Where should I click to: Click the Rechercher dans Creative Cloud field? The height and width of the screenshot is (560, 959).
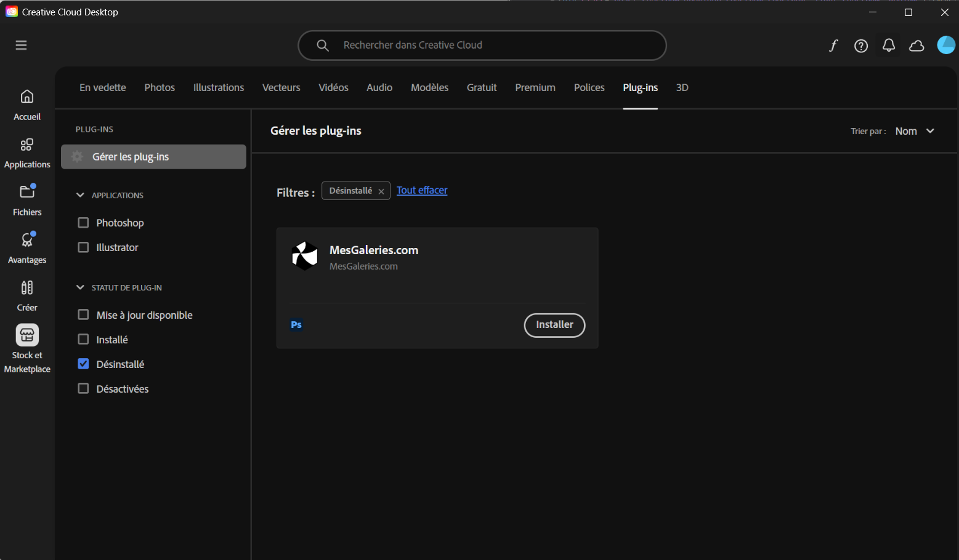[482, 46]
